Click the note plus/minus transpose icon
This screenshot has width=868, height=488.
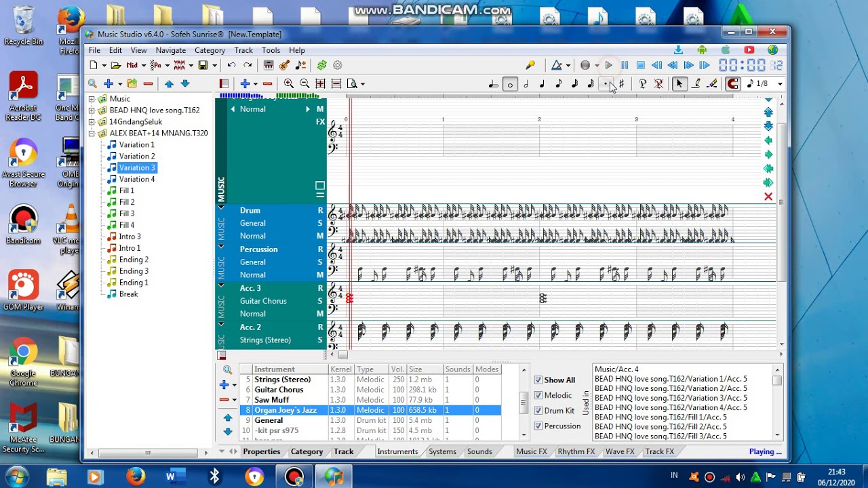(301, 65)
